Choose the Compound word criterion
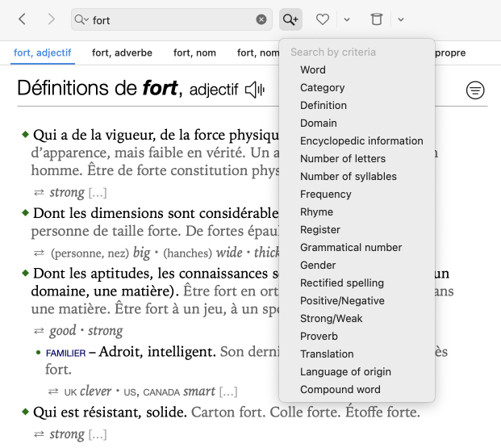501x448 pixels. (x=340, y=389)
